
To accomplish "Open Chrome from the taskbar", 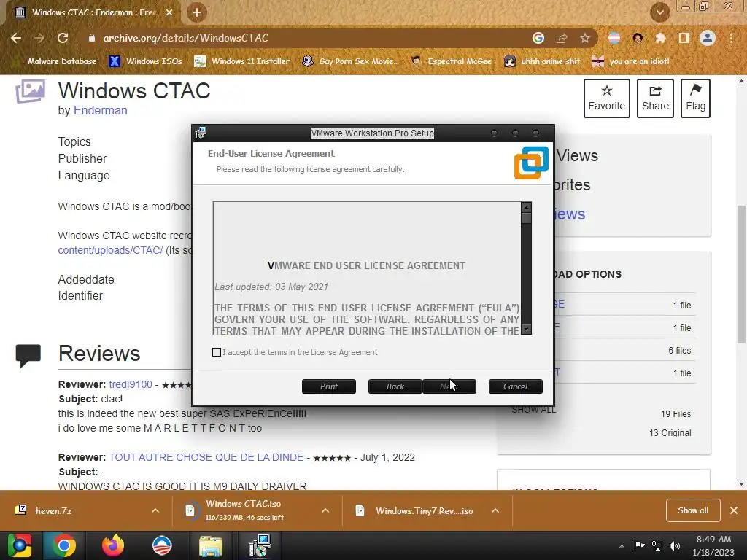I will click(x=64, y=545).
